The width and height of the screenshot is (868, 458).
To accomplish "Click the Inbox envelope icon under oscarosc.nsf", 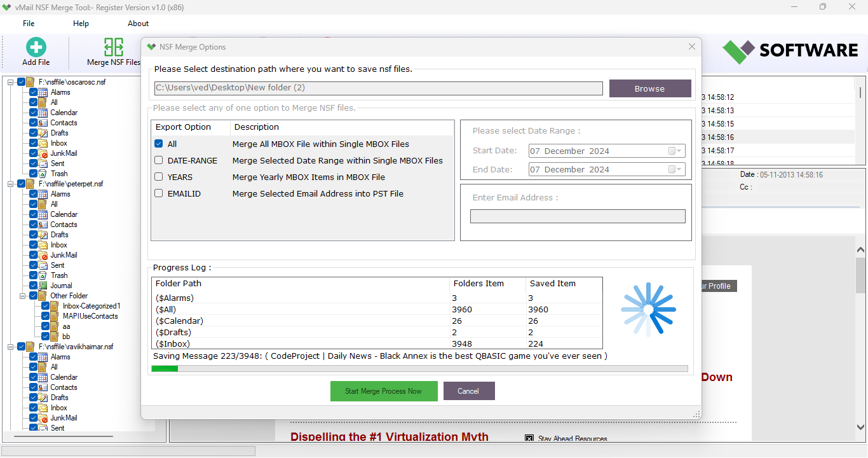I will [43, 143].
